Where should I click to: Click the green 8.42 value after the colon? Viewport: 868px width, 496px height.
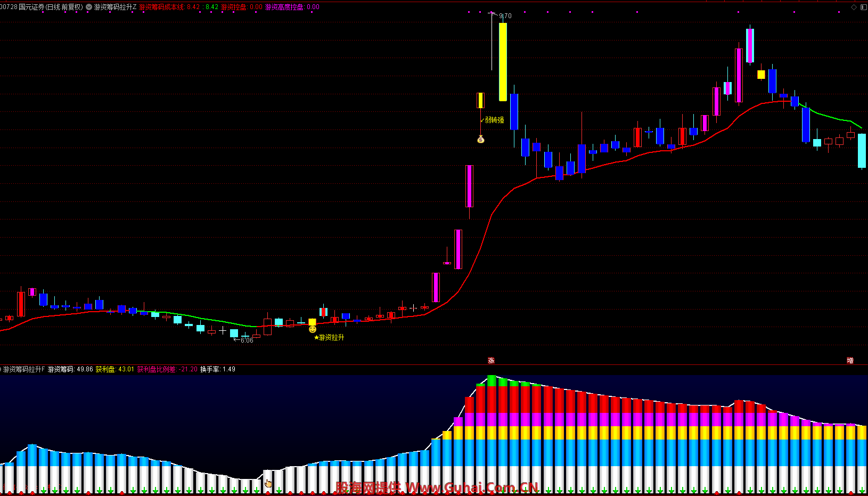tap(212, 7)
